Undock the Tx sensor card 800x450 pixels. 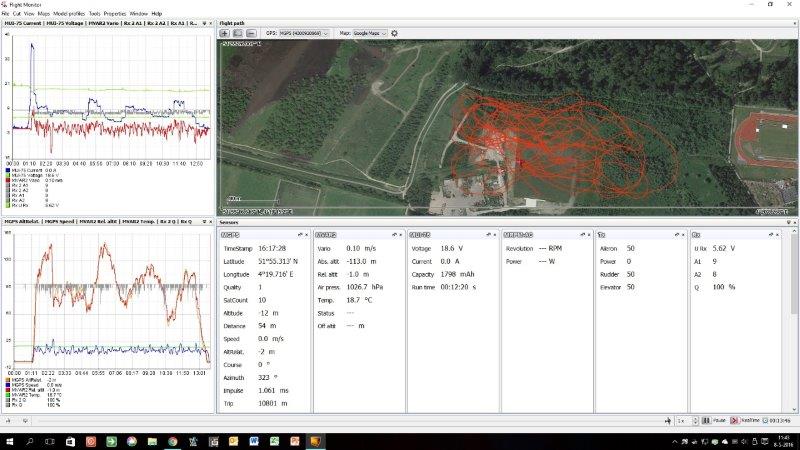click(677, 235)
